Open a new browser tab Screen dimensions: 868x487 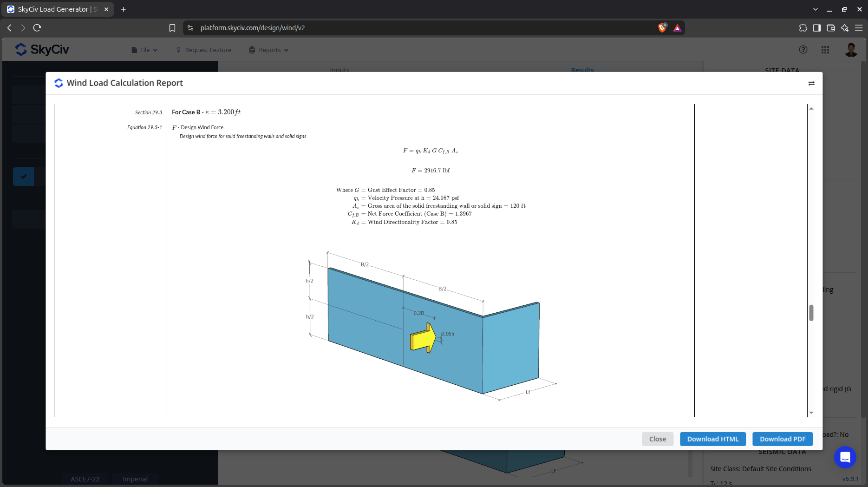(x=124, y=9)
